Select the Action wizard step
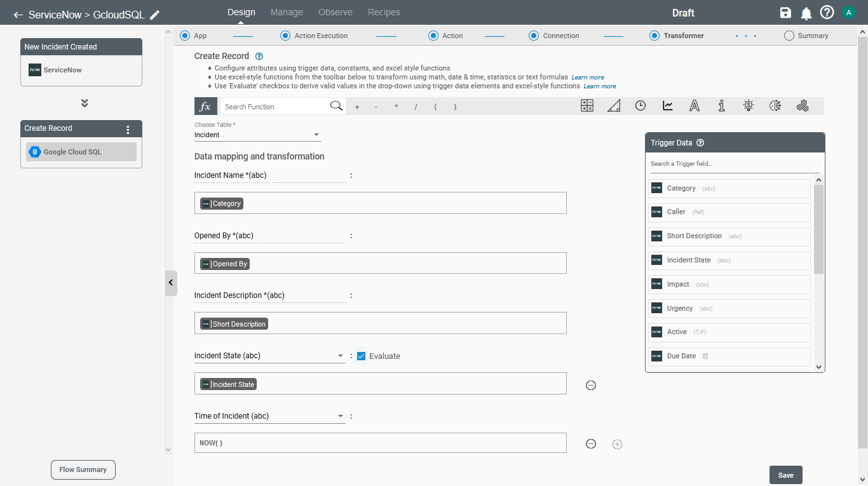The height and width of the screenshot is (486, 868). [445, 36]
